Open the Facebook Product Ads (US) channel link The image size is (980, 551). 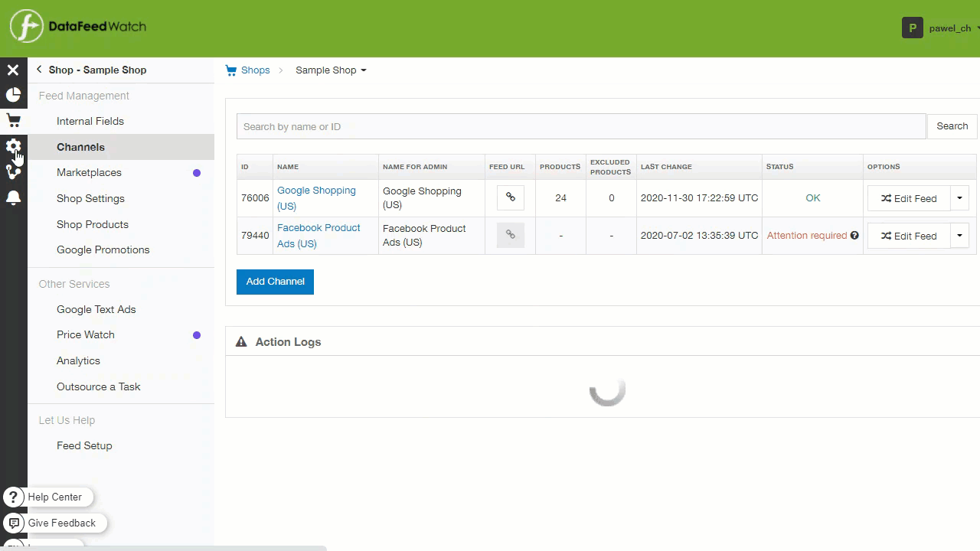pos(318,236)
